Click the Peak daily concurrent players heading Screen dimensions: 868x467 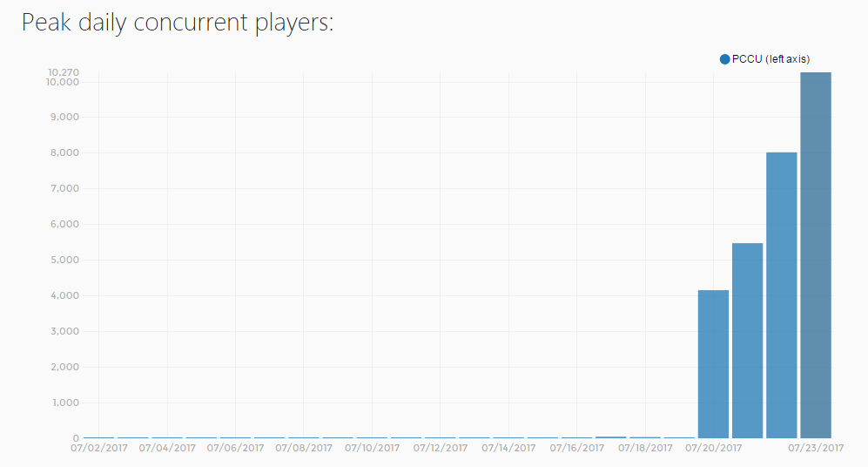tap(178, 24)
